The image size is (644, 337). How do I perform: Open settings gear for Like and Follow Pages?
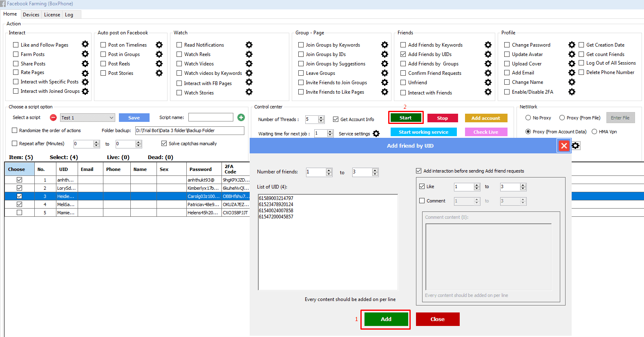coord(85,44)
